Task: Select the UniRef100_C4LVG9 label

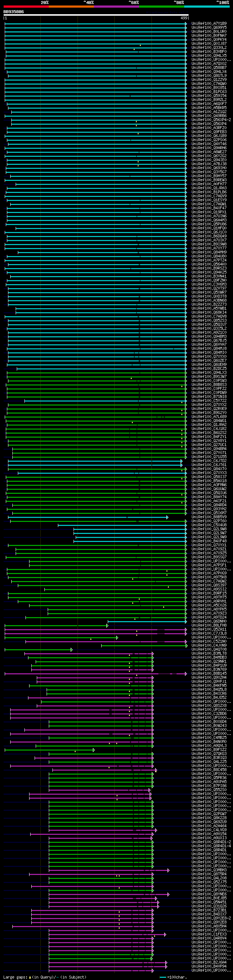Action: (x=209, y=830)
